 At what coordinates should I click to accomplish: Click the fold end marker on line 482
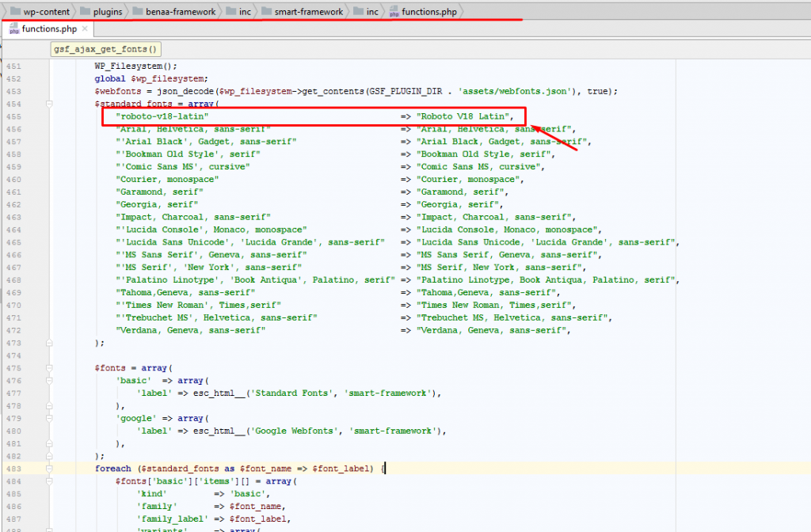click(49, 456)
